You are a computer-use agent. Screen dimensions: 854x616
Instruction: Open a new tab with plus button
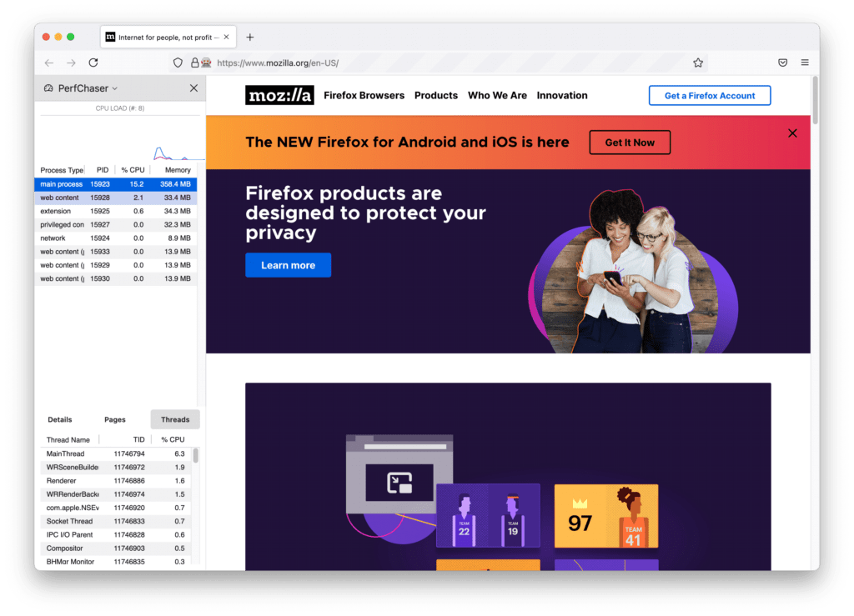[x=250, y=37]
